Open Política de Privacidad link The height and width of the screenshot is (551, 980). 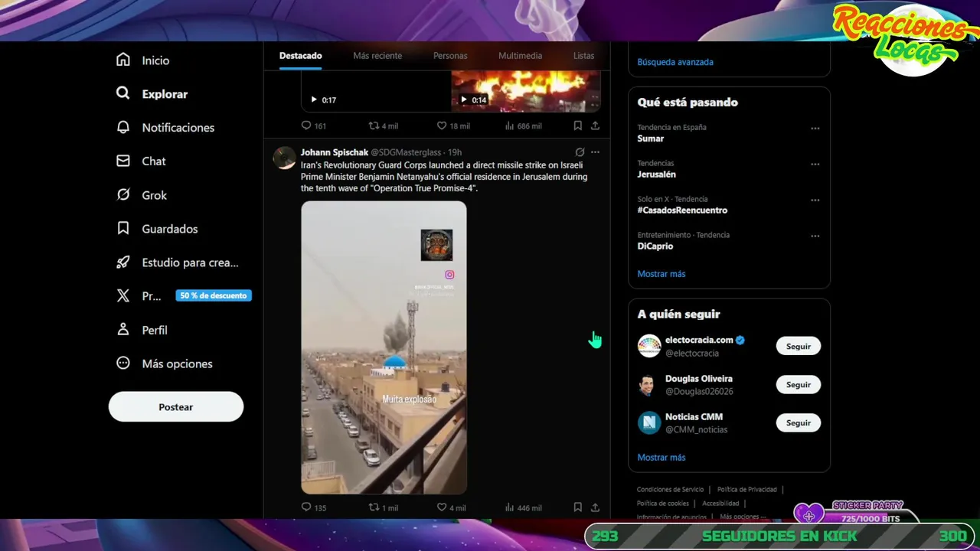pyautogui.click(x=747, y=490)
